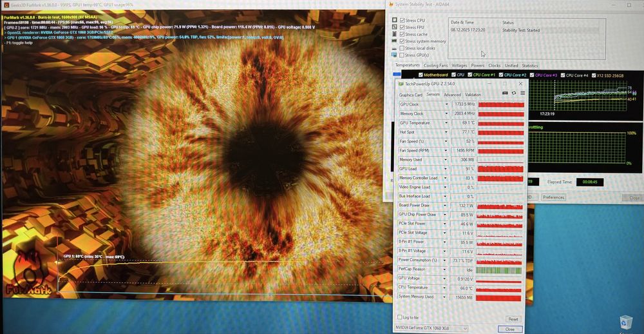Click the GPU Load red history graph
The image size is (644, 334).
click(x=500, y=169)
